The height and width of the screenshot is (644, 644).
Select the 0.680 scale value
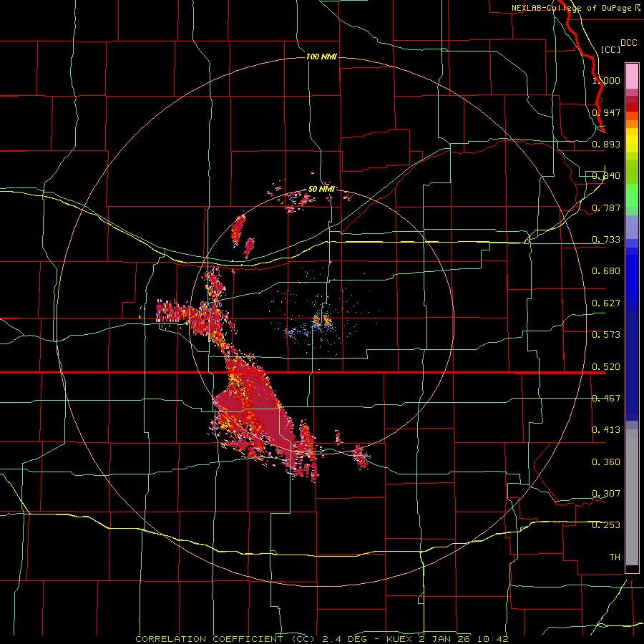click(x=606, y=271)
